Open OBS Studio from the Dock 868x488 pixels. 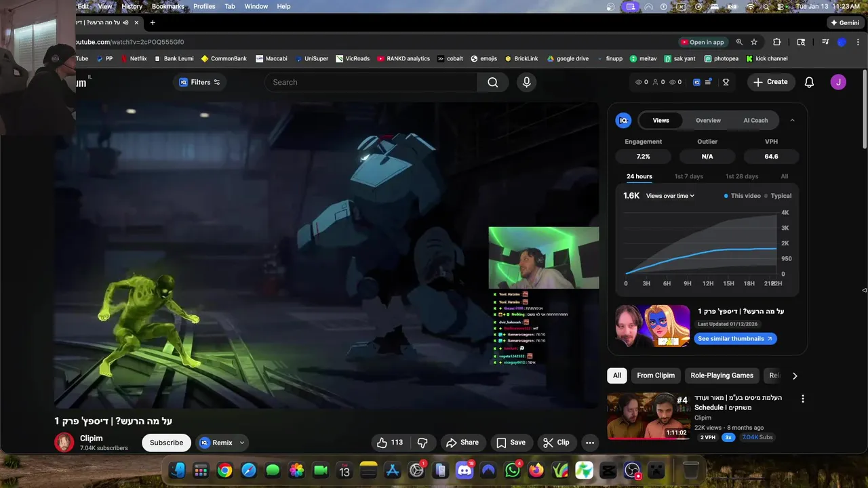pyautogui.click(x=632, y=470)
